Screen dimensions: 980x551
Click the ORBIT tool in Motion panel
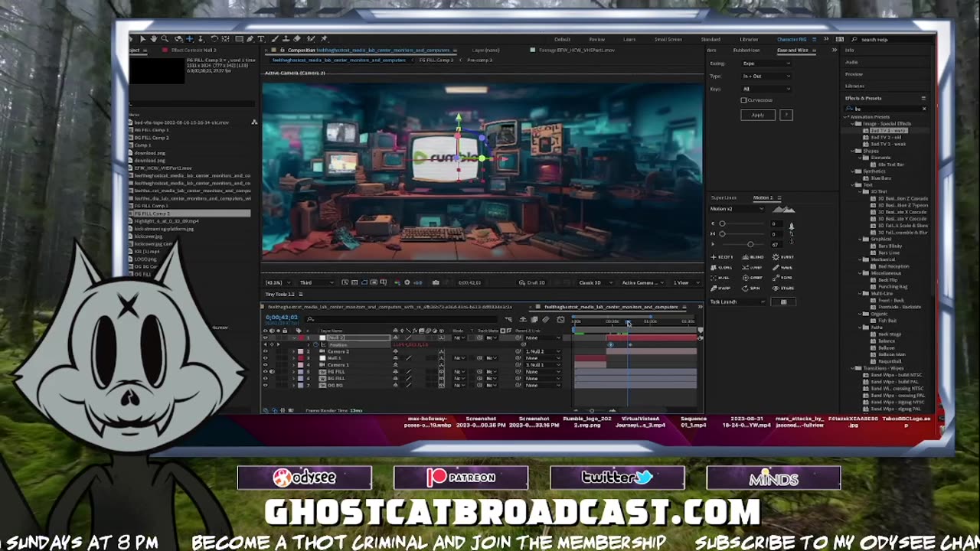[753, 278]
